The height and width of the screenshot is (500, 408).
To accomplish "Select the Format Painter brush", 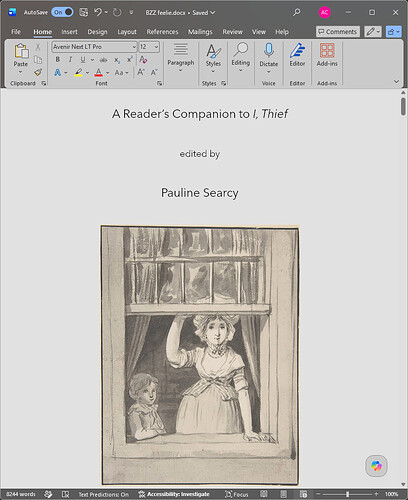I will coord(38,72).
